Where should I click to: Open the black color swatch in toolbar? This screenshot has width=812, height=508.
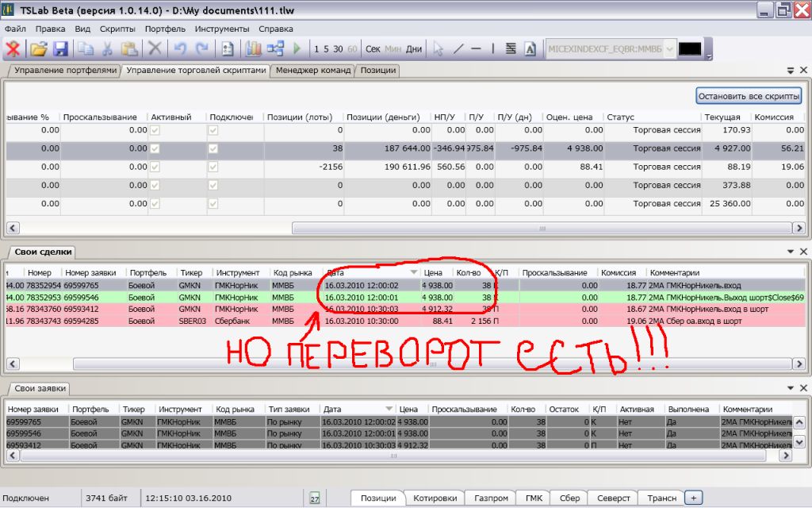click(x=689, y=49)
